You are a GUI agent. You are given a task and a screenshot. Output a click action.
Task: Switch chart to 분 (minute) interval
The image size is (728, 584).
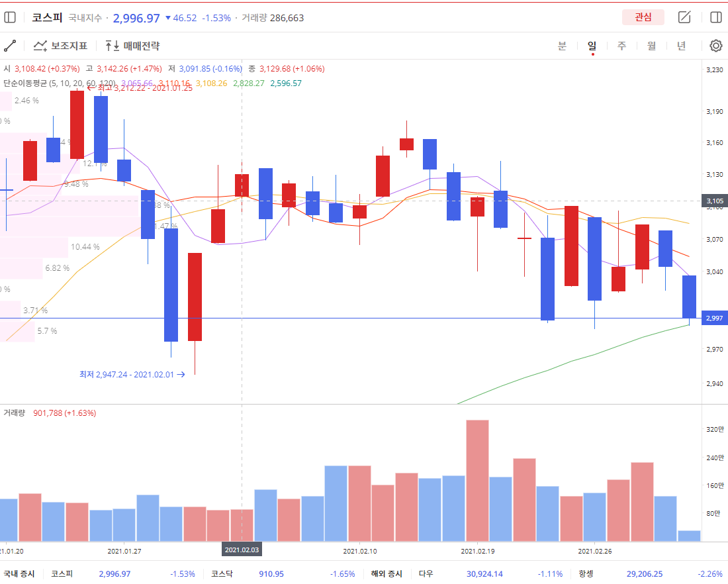[562, 46]
